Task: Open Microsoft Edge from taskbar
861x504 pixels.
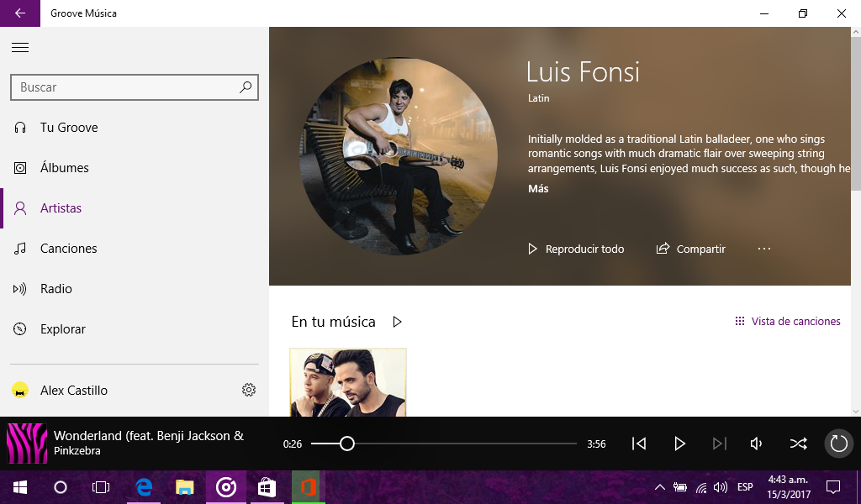Action: (x=144, y=487)
